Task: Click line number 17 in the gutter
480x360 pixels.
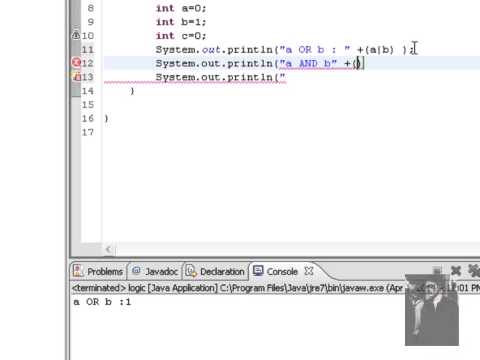Action: click(x=88, y=132)
